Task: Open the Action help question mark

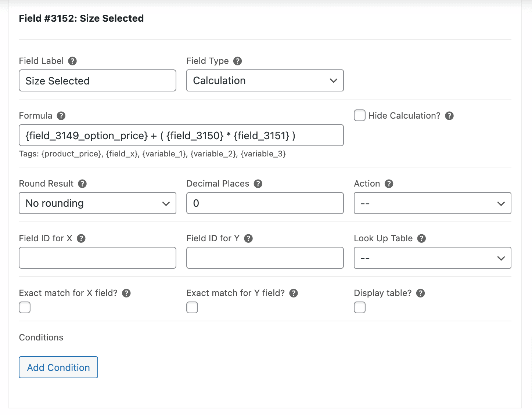Action: (x=389, y=184)
